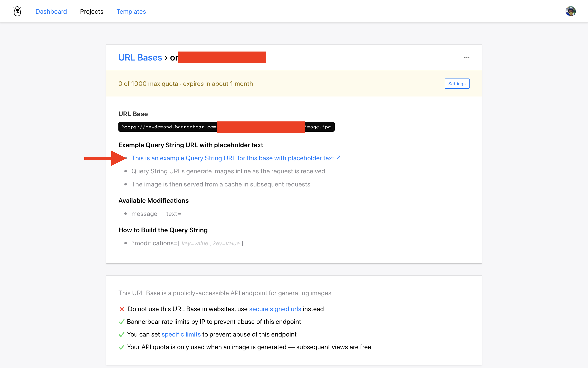The height and width of the screenshot is (368, 588).
Task: Click the green check beside 'You can set'
Action: click(x=121, y=334)
